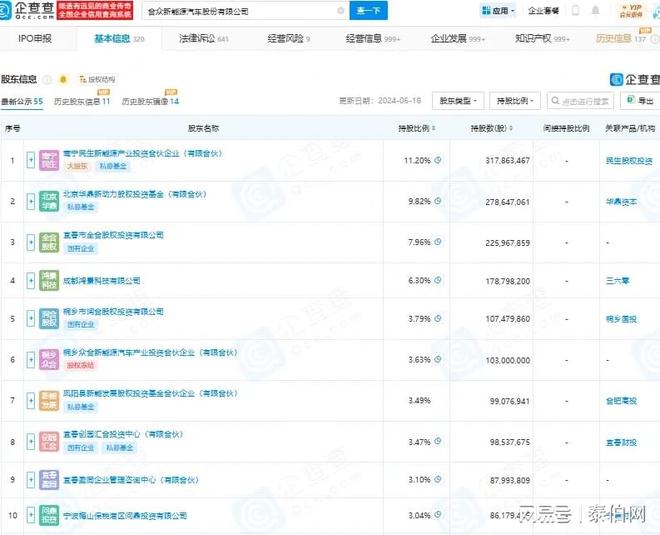The width and height of the screenshot is (660, 535).
Task: Click green logo of row 10 shareholder
Action: click(x=49, y=515)
